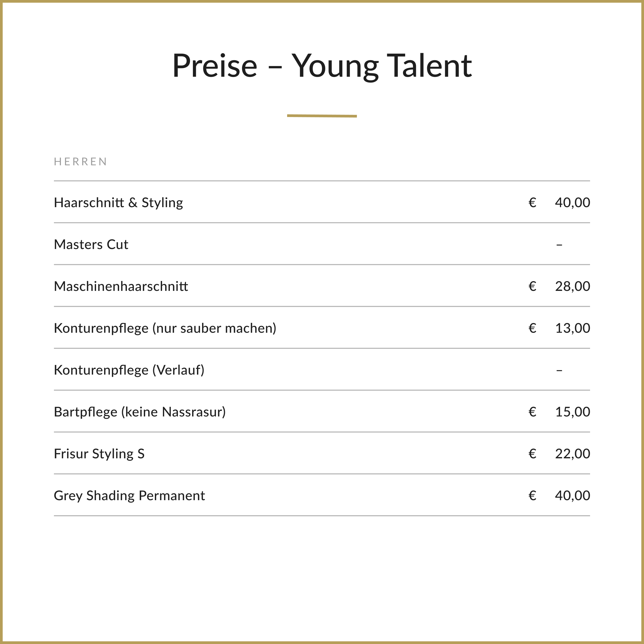The image size is (644, 644).
Task: Click the Haarschnitt & Styling row label
Action: (x=118, y=203)
